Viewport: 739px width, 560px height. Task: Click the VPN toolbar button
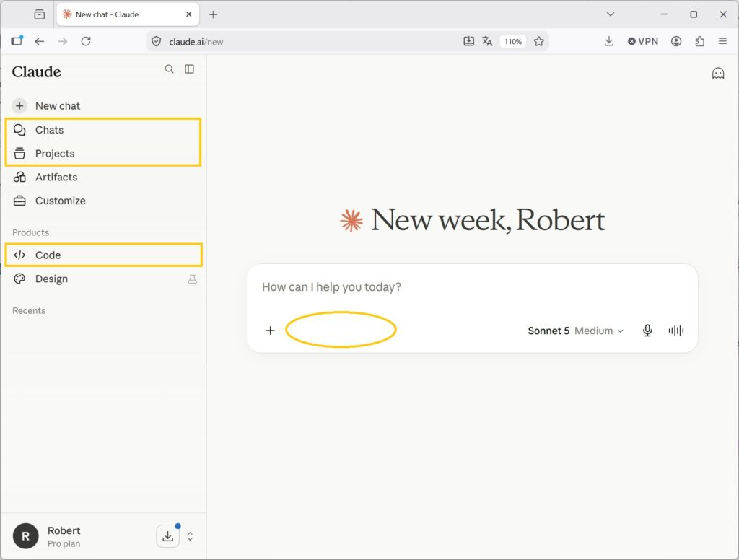(643, 41)
